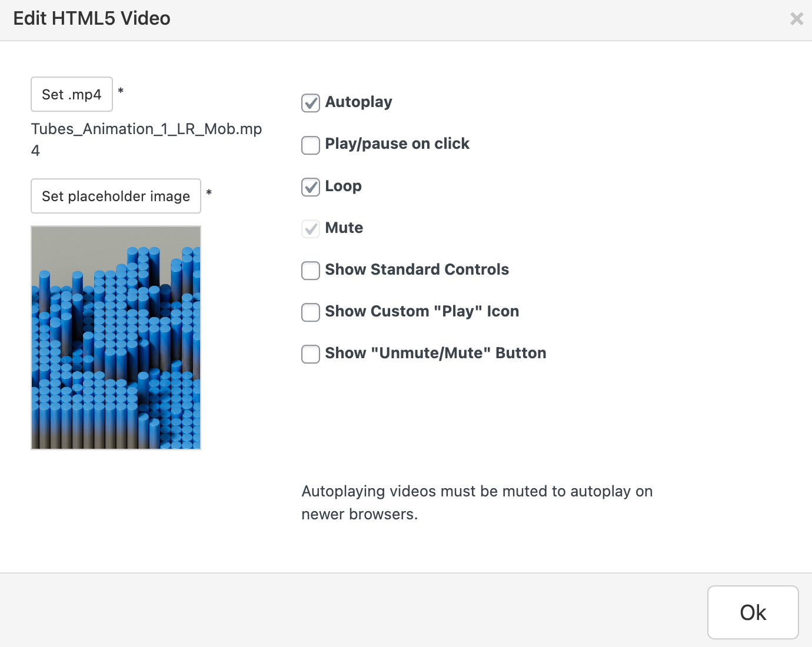Uncheck the Loop option
The height and width of the screenshot is (647, 812).
point(310,187)
